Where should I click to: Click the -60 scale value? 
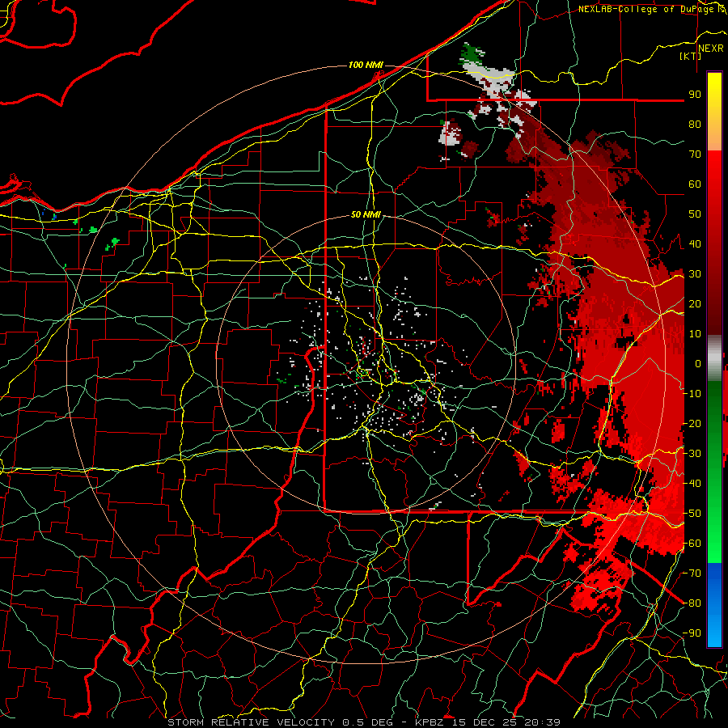pyautogui.click(x=692, y=544)
